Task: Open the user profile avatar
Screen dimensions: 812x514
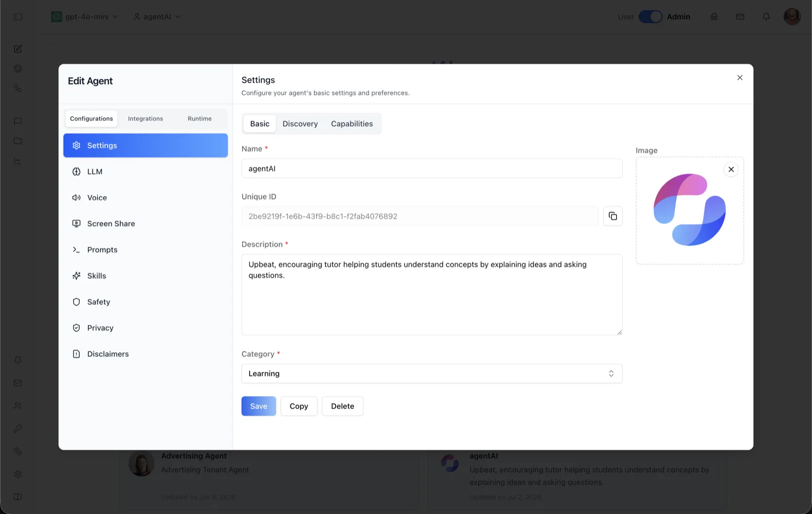Action: pyautogui.click(x=792, y=17)
